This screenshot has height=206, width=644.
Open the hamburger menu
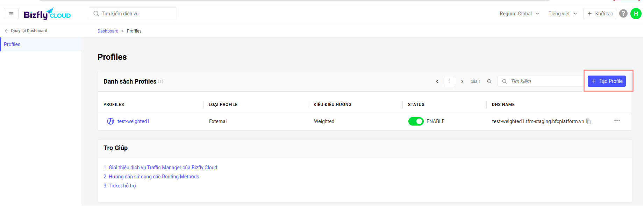click(11, 14)
